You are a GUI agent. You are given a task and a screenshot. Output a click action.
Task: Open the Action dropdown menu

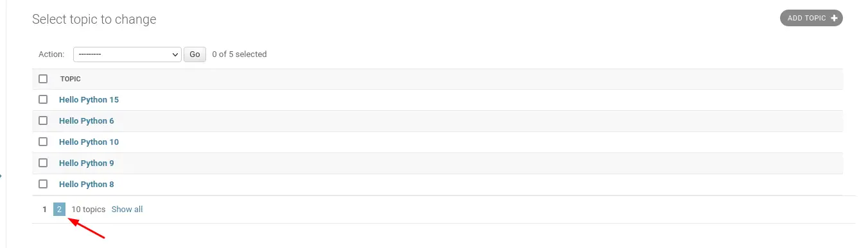[x=128, y=54]
